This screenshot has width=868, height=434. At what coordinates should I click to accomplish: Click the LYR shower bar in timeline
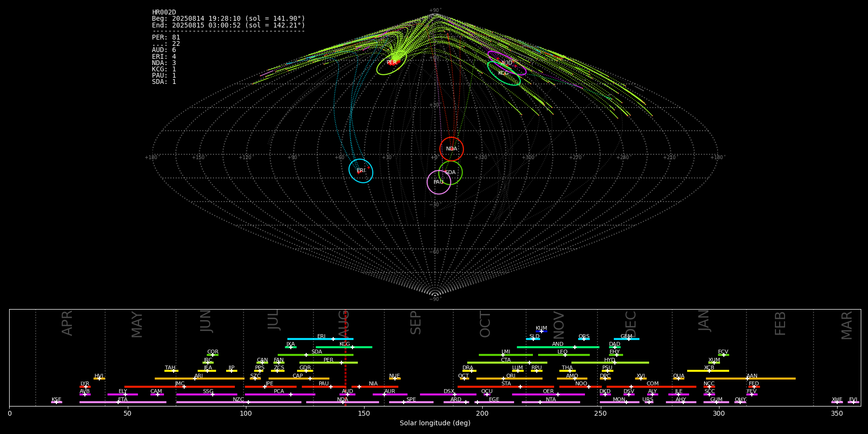pos(85,387)
